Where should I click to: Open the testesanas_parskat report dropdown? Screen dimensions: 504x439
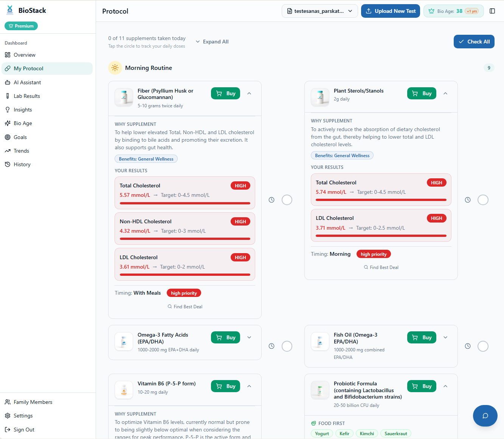[319, 11]
